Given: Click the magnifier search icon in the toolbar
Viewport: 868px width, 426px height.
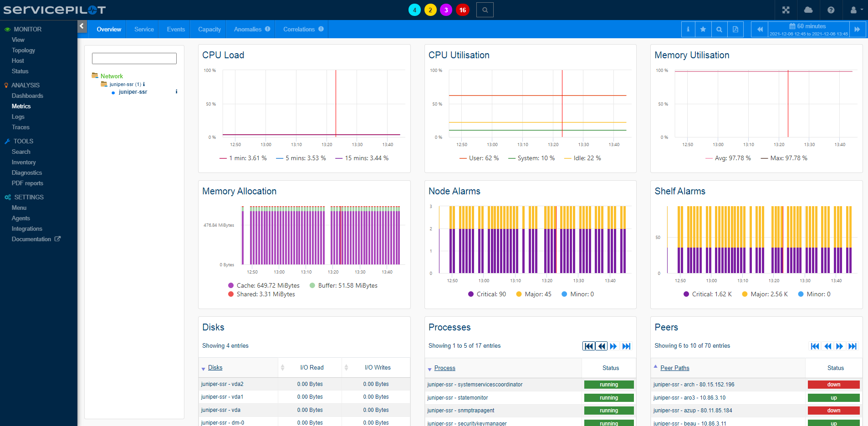Looking at the screenshot, I should point(720,29).
